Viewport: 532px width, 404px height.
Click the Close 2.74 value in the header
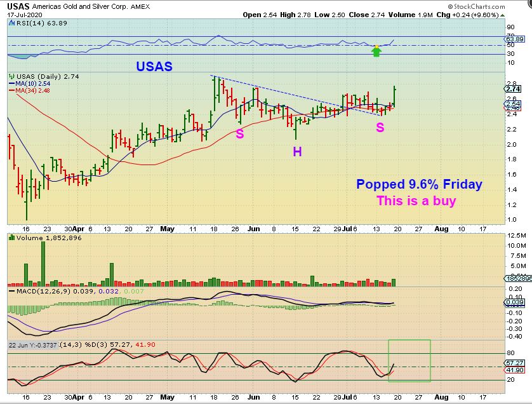[x=367, y=15]
